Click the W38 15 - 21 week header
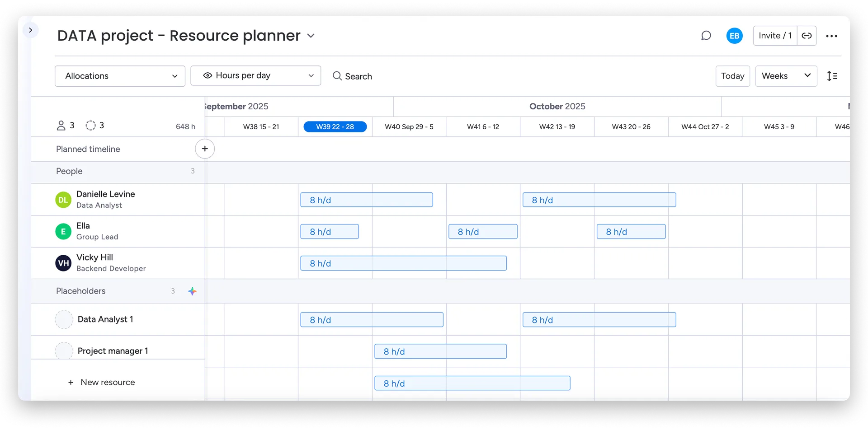 point(261,127)
